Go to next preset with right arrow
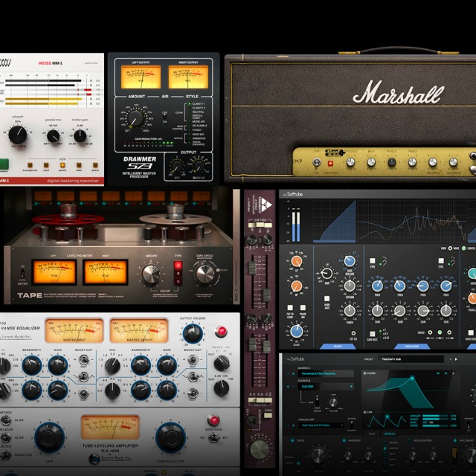 [456, 359]
